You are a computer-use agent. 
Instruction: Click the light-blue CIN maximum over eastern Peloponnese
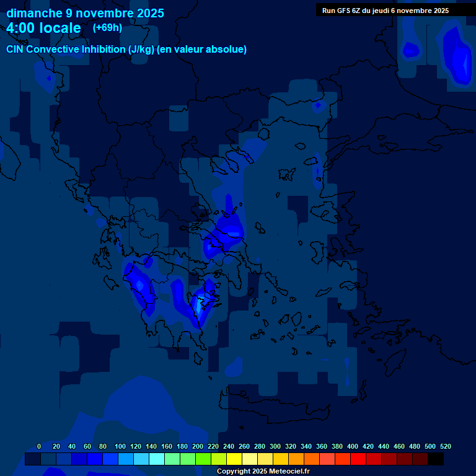click(199, 304)
